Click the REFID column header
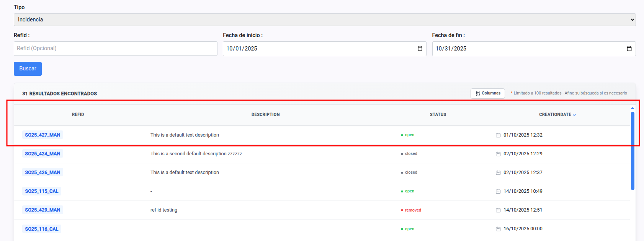Viewport: 644px width, 241px height. pos(78,114)
